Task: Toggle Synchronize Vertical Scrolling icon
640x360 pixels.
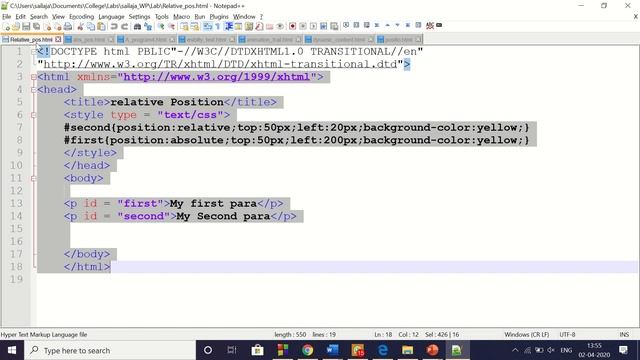Action: coord(184,27)
